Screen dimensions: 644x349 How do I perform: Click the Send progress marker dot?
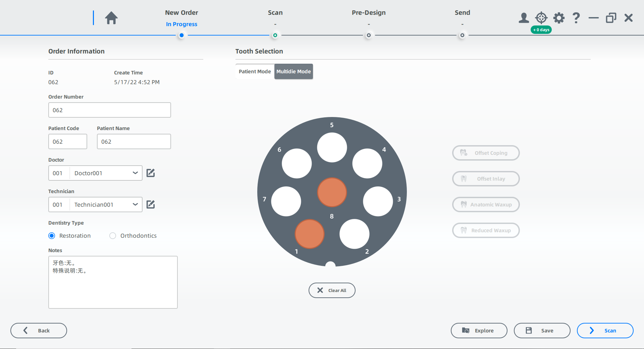tap(462, 35)
